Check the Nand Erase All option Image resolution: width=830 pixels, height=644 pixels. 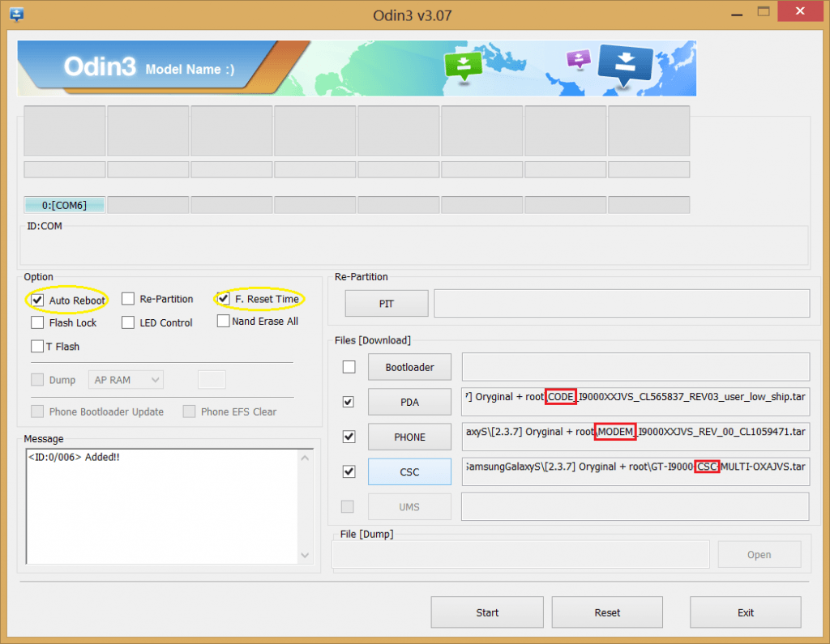(224, 321)
